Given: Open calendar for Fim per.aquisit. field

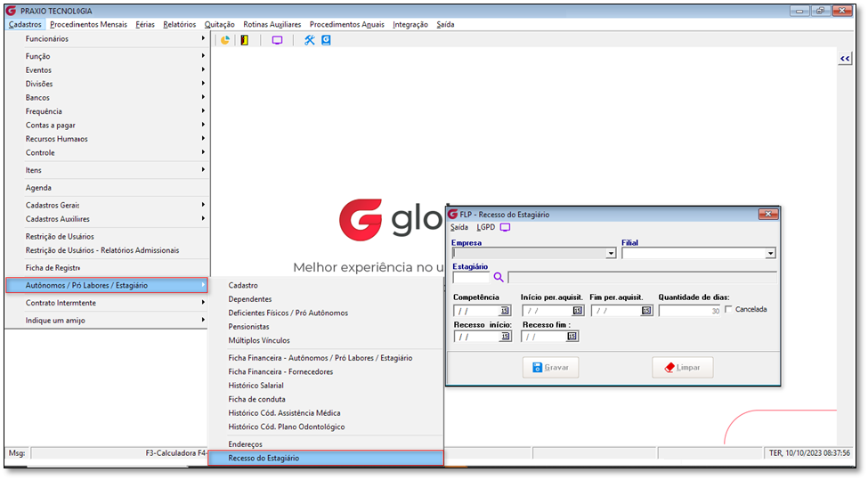Looking at the screenshot, I should point(646,311).
